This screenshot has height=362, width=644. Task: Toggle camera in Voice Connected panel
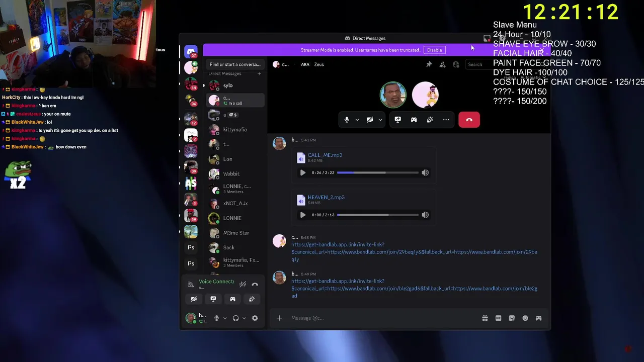click(194, 299)
